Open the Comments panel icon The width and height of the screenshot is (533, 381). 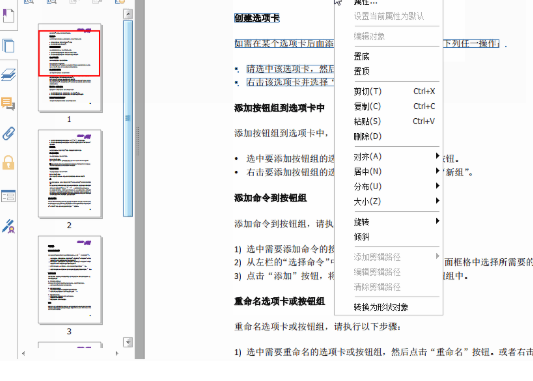click(8, 103)
